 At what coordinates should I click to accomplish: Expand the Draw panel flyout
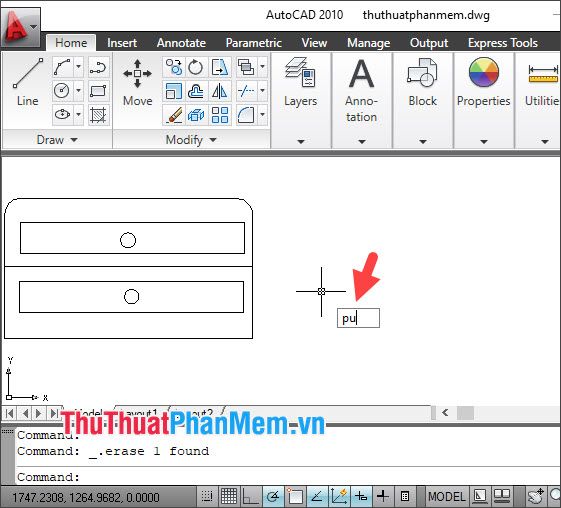(x=57, y=140)
